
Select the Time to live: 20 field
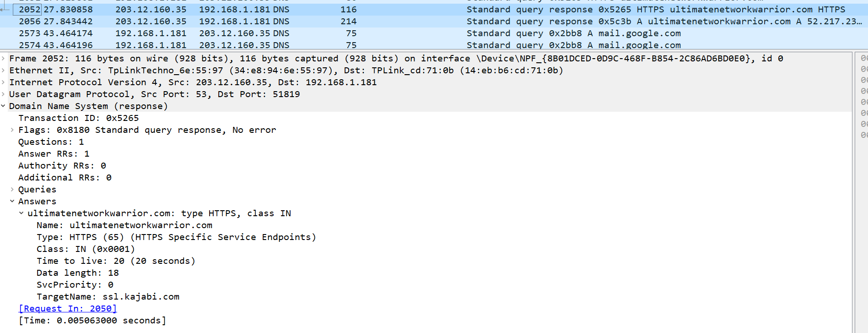click(116, 261)
